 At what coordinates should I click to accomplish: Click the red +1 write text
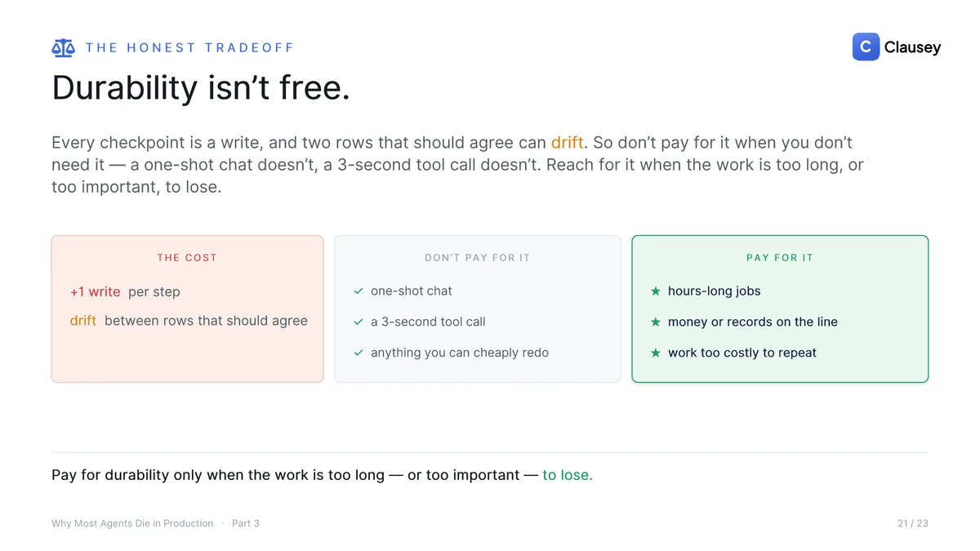tap(95, 291)
